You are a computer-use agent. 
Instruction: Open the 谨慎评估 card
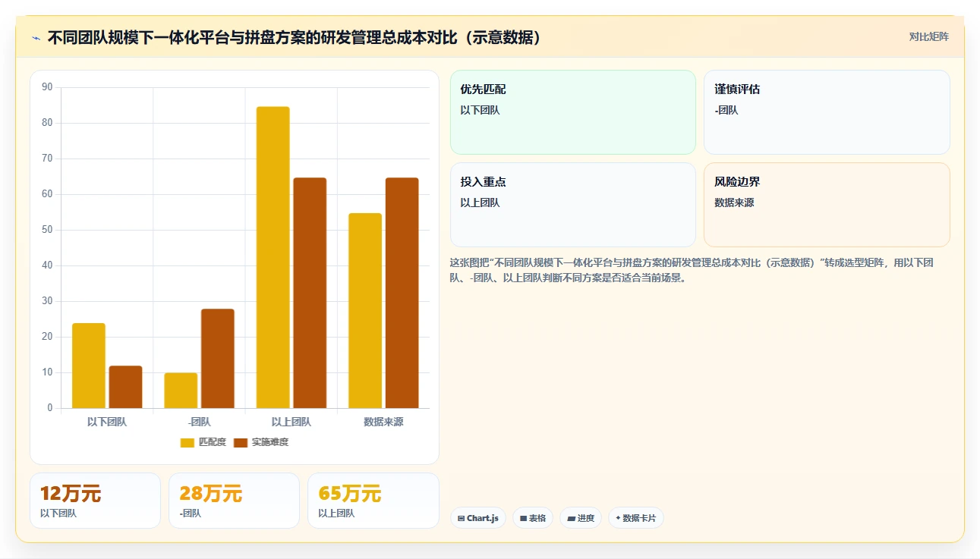(x=827, y=112)
